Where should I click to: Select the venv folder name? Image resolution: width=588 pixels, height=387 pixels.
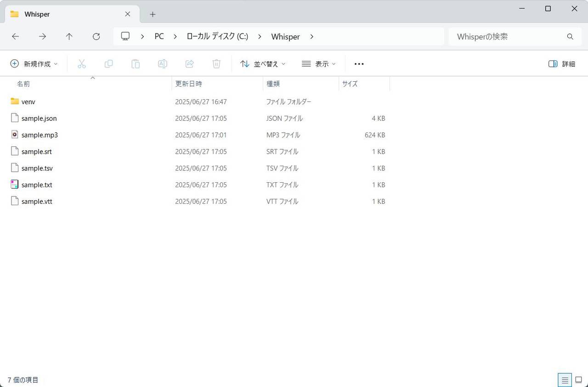coord(28,102)
